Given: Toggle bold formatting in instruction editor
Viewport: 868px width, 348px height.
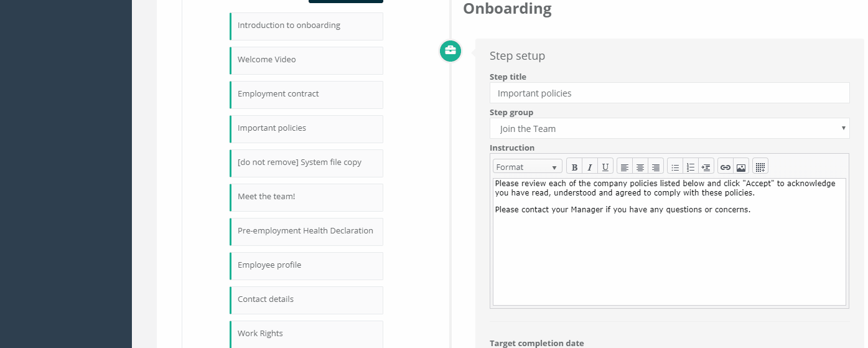Looking at the screenshot, I should tap(574, 167).
